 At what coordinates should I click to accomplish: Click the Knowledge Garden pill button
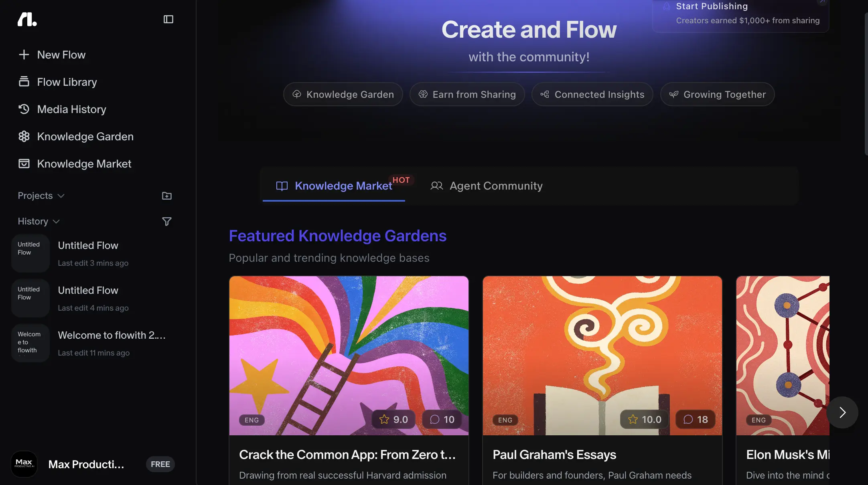343,94
